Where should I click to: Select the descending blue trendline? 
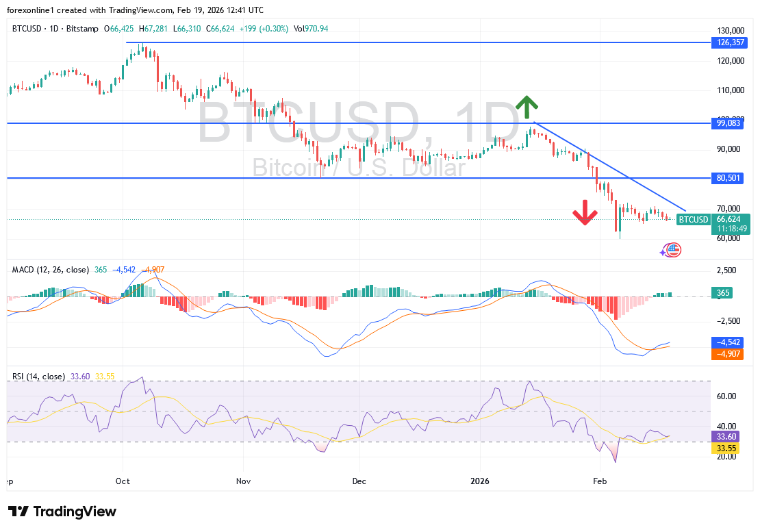609,166
